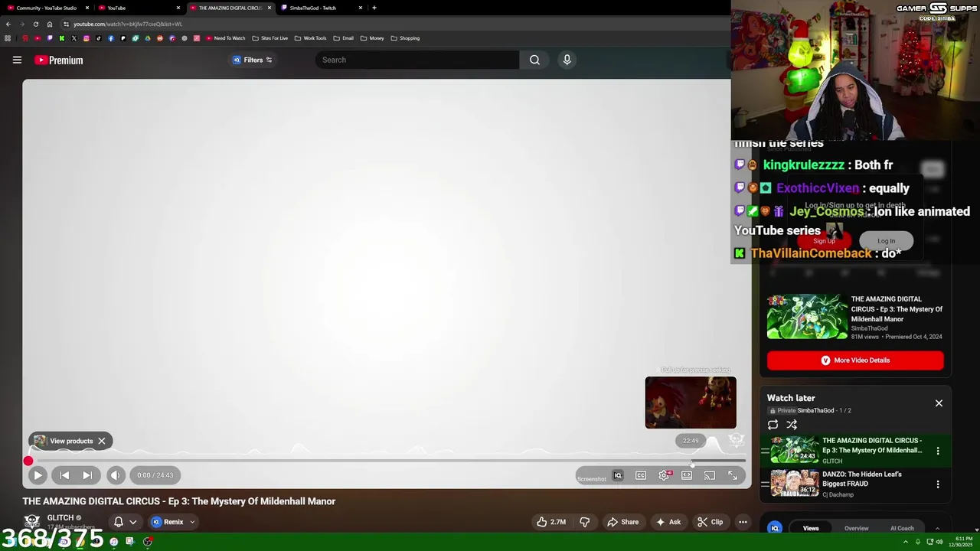Click the browser home button
This screenshot has height=551, width=980.
point(50,24)
